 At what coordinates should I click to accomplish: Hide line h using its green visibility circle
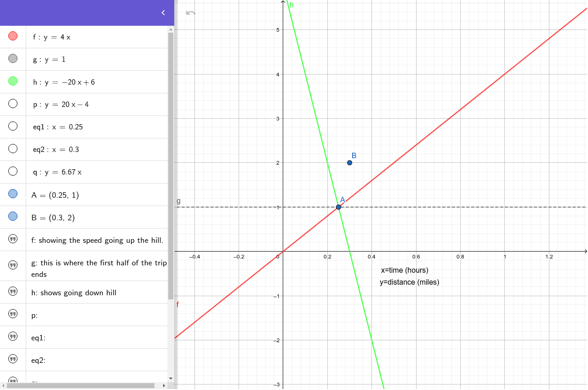pos(12,80)
